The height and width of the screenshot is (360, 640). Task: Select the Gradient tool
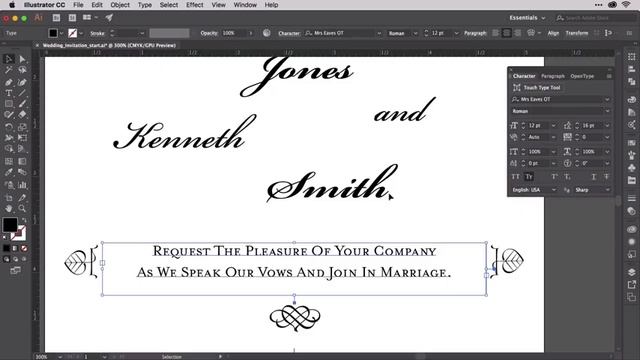pos(22,161)
